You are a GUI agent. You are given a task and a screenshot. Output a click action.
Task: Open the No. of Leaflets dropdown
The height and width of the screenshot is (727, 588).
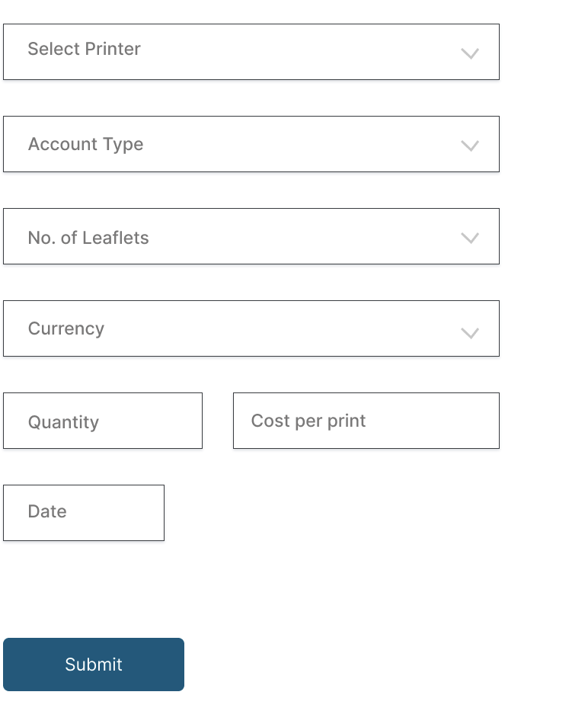click(x=251, y=236)
